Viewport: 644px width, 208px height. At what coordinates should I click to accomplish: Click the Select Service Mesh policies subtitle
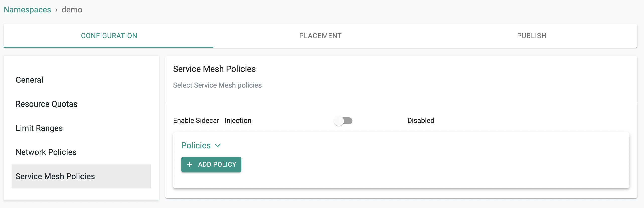point(217,85)
